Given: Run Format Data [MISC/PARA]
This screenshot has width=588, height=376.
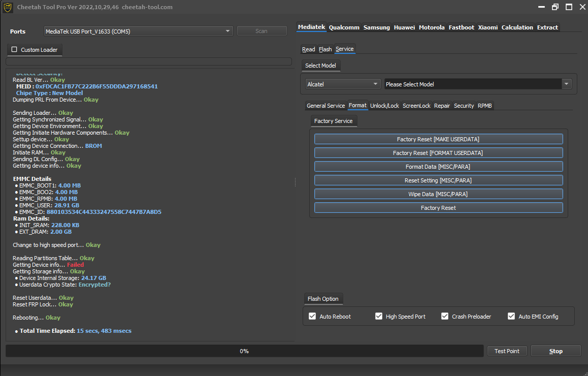Looking at the screenshot, I should pyautogui.click(x=438, y=167).
